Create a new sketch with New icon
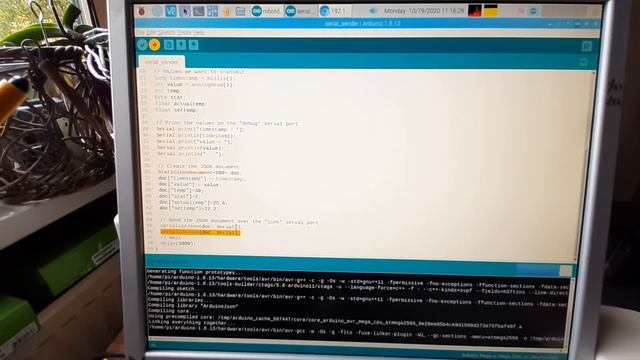 tap(169, 45)
